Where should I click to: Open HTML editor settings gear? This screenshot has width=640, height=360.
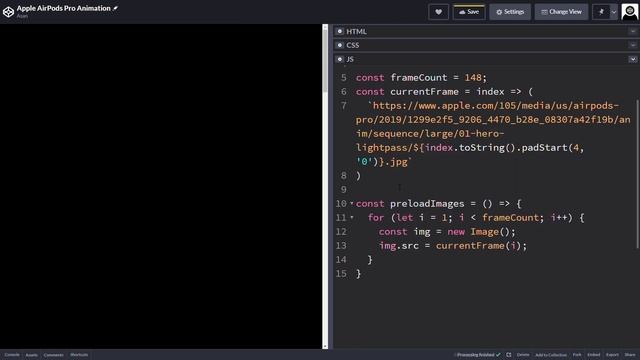340,31
